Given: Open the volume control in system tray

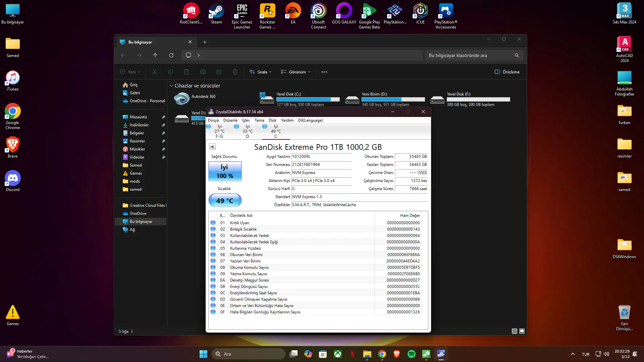Looking at the screenshot, I should pos(606,354).
